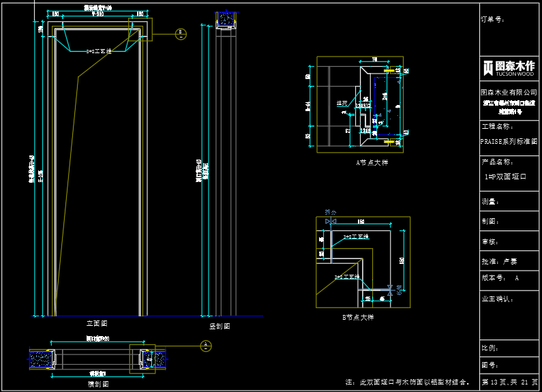The height and width of the screenshot is (392, 542).
Task: Click the blue hatched block atop vertical section
Action: (x=225, y=20)
